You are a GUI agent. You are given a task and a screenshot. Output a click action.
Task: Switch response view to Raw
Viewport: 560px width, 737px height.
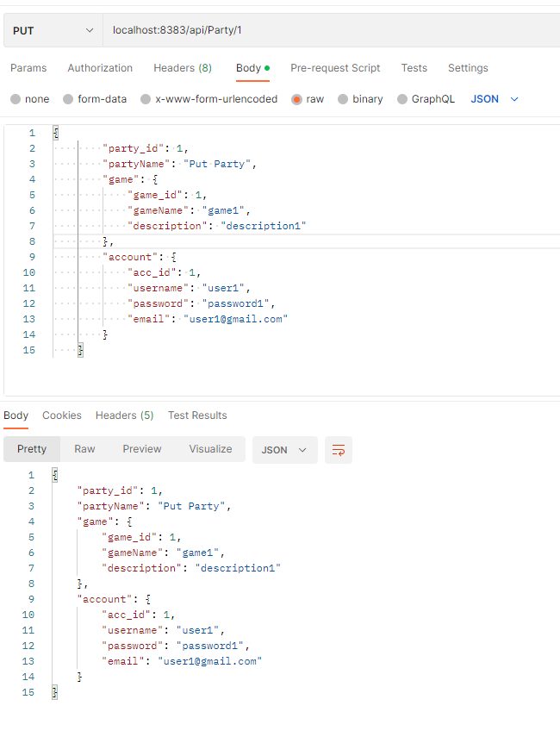click(84, 449)
